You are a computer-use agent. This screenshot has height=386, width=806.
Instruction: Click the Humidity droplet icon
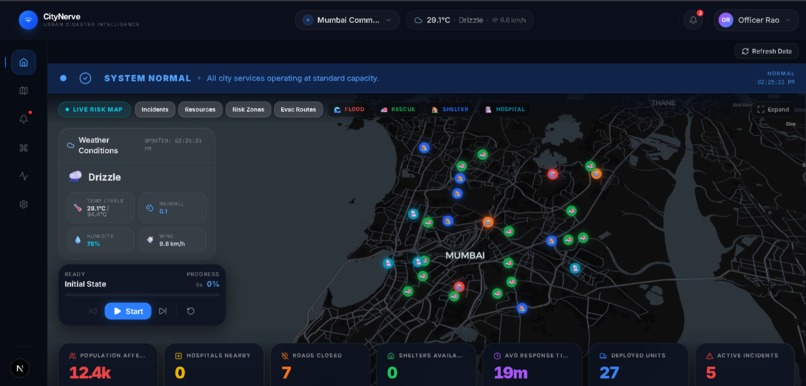(78, 240)
